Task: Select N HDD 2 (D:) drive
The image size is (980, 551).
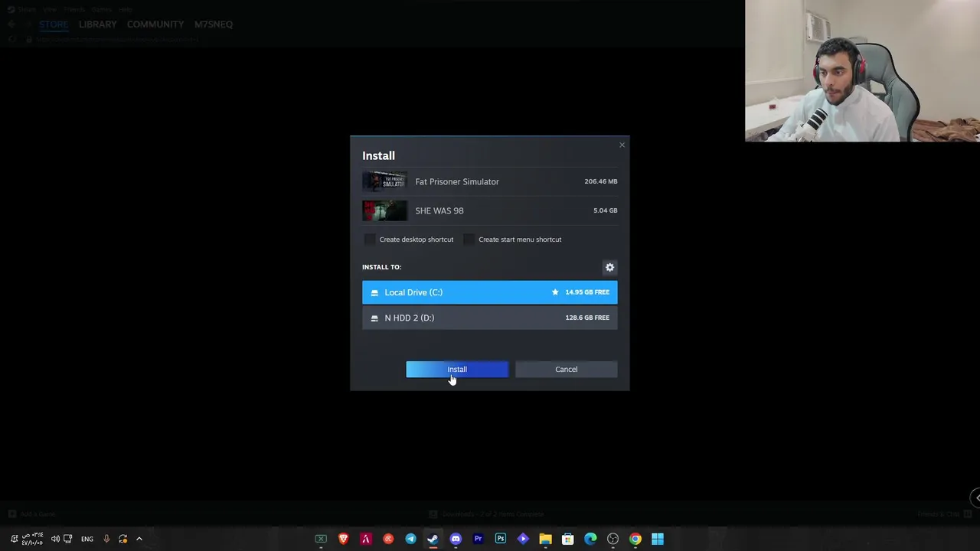Action: point(490,318)
